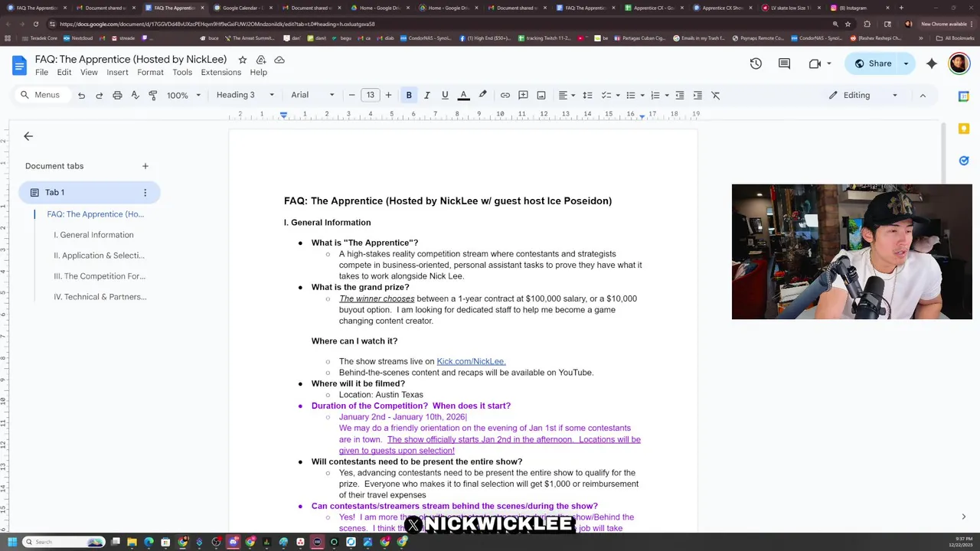Select Tab 1 in document tabs
Screen dimensions: 980x551
[90, 193]
